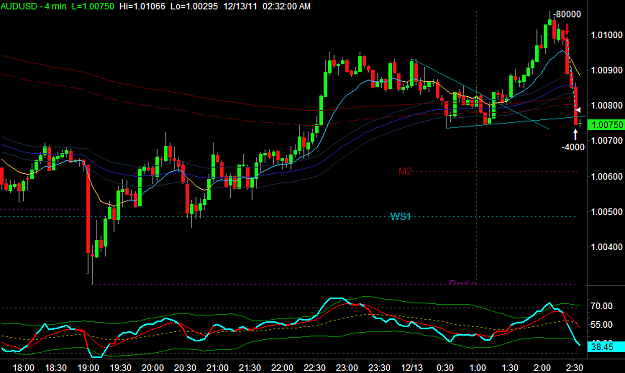Click the 2:00 time axis label
625x373 pixels.
pos(542,367)
